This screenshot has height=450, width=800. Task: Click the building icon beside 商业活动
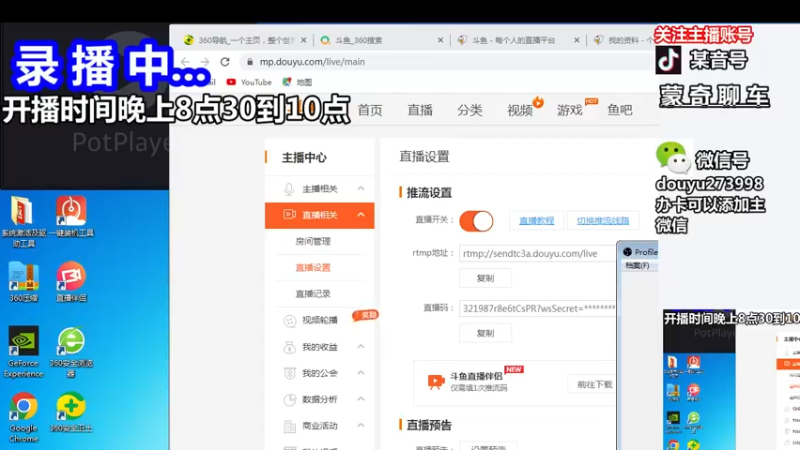[x=289, y=426]
